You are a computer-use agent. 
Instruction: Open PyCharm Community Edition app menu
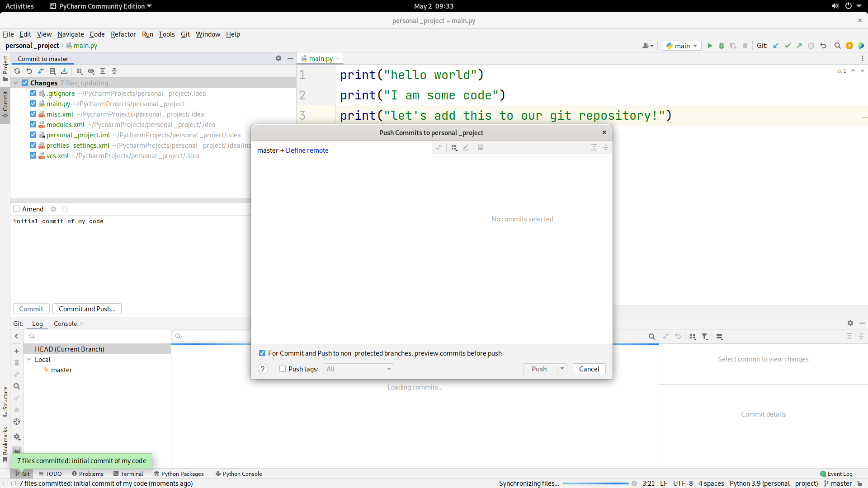click(x=100, y=6)
